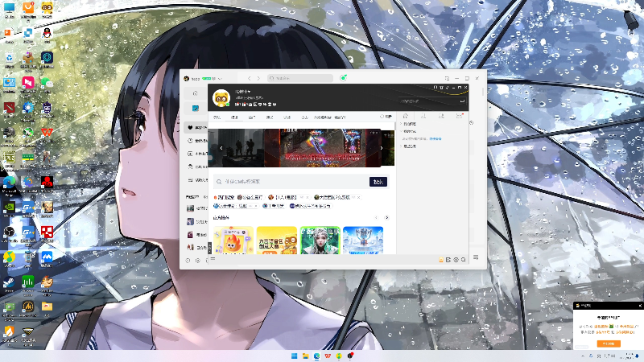Image resolution: width=644 pixels, height=362 pixels.
Task: Open the three-line menu at the inner panel's bottom-left
Action: pyautogui.click(x=213, y=258)
